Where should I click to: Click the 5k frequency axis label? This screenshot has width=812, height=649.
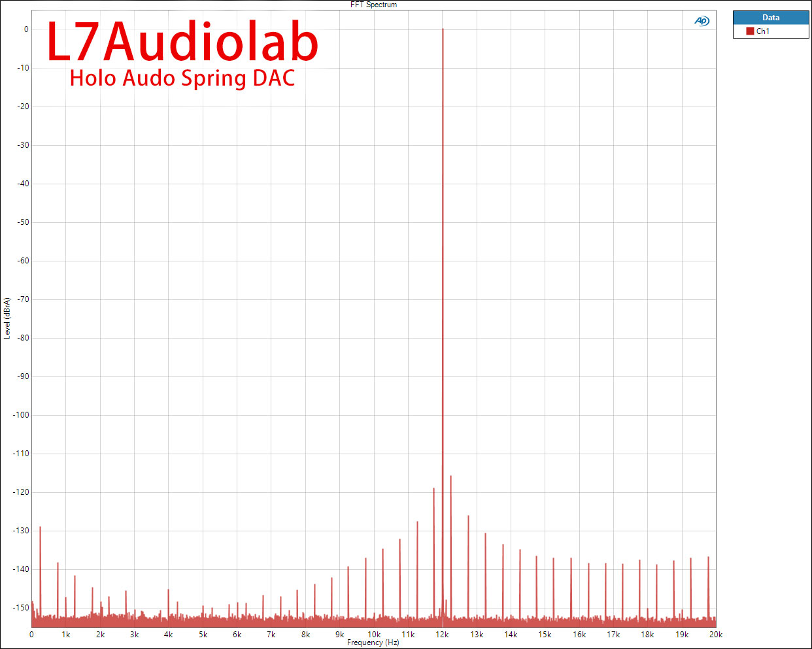pyautogui.click(x=203, y=635)
